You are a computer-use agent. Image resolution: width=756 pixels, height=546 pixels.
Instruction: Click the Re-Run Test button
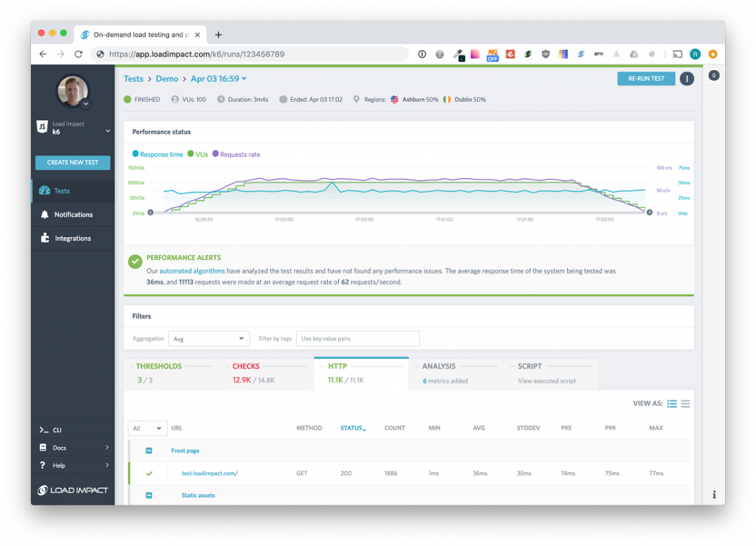pyautogui.click(x=646, y=78)
